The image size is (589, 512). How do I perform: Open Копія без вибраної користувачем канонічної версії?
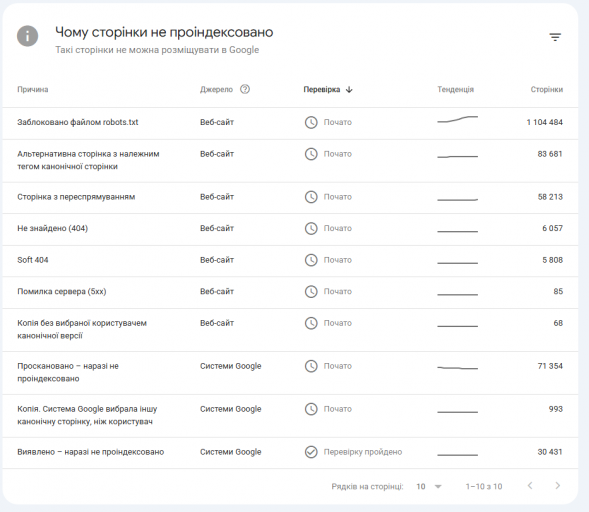[82, 329]
